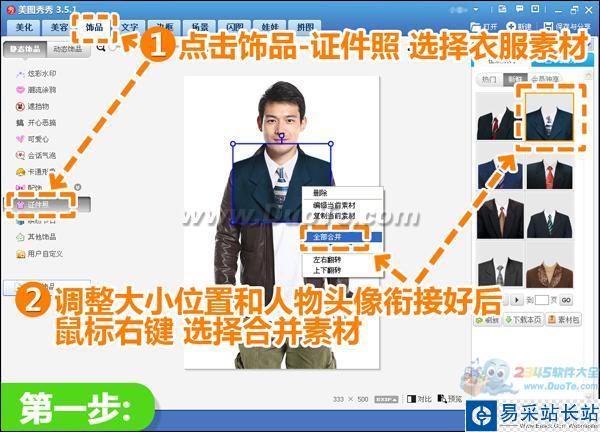Click the small round icon beside 配饰
The width and height of the screenshot is (600, 432).
78,187
